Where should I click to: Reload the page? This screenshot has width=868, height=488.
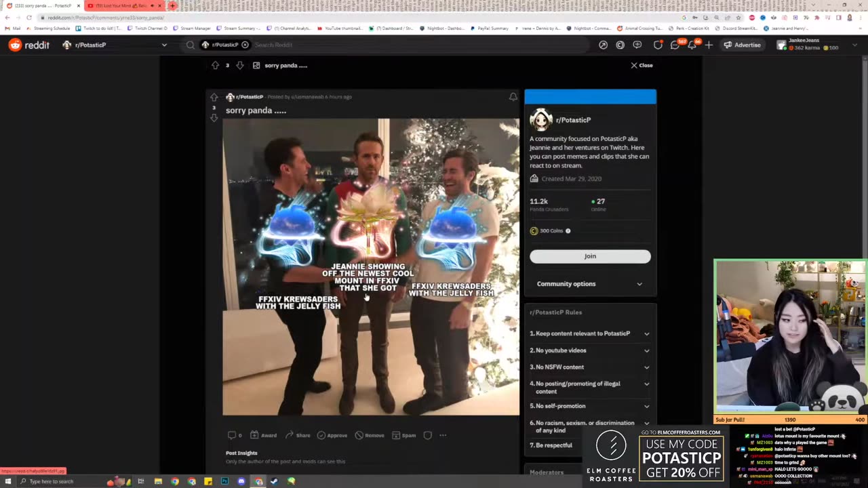(x=28, y=18)
